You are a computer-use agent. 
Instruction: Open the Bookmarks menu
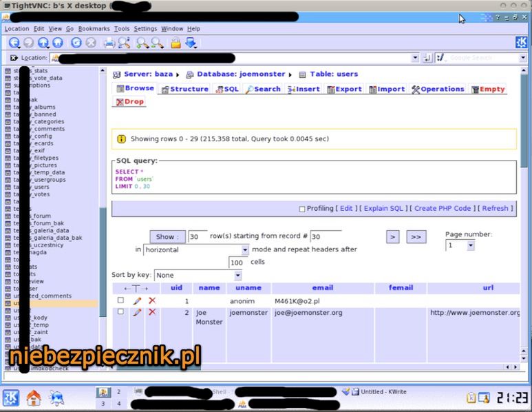pos(94,29)
